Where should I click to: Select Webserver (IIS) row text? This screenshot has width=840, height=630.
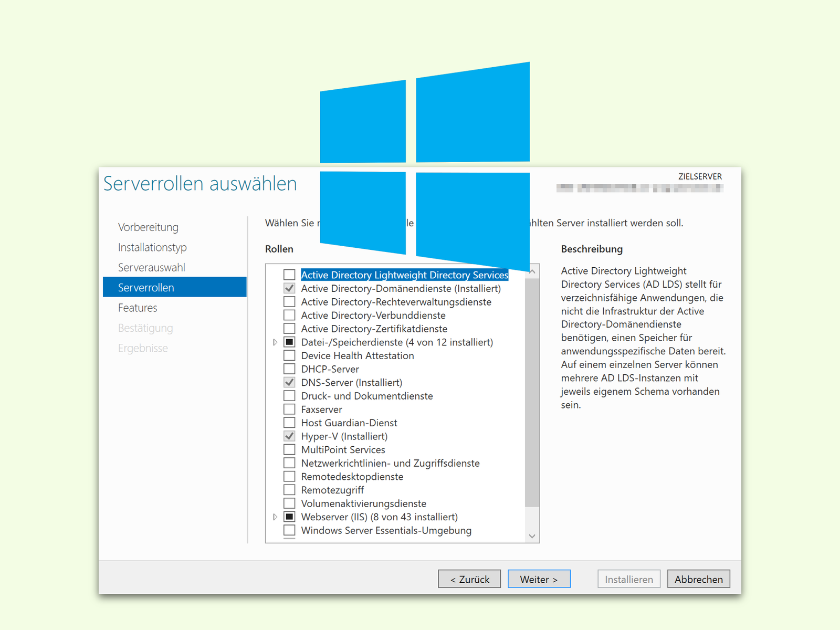[x=380, y=517]
